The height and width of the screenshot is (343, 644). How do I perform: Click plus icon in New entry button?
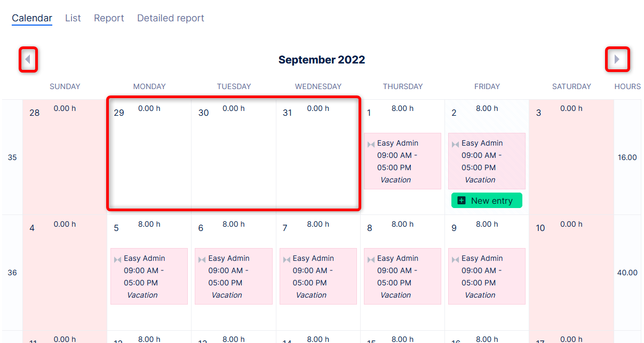[x=462, y=201]
